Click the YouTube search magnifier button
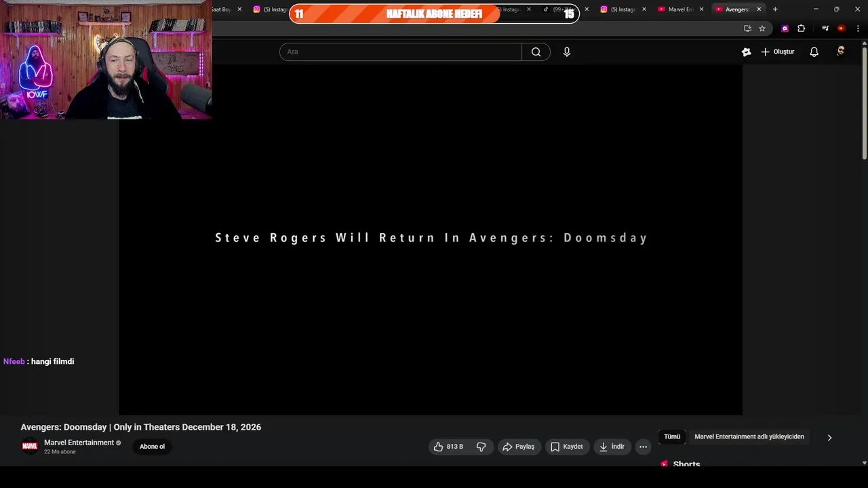868x488 pixels. tap(536, 52)
